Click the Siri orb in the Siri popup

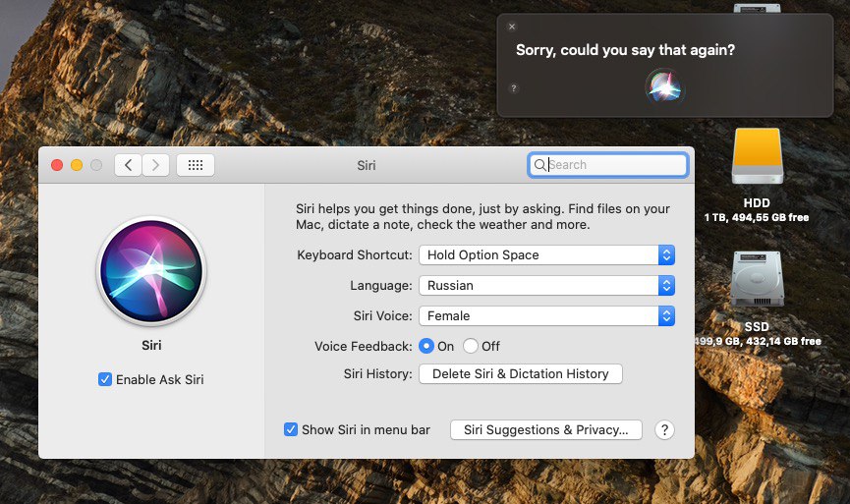665,86
